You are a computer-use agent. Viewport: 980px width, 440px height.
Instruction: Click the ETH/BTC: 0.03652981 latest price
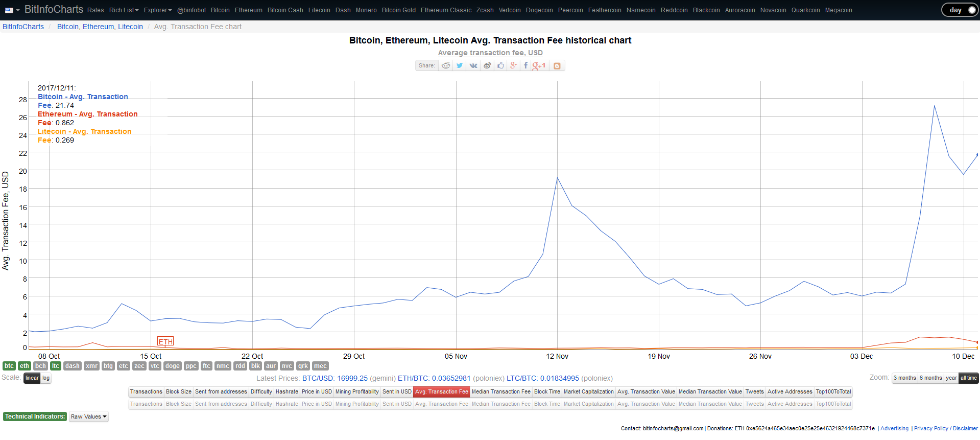(434, 378)
